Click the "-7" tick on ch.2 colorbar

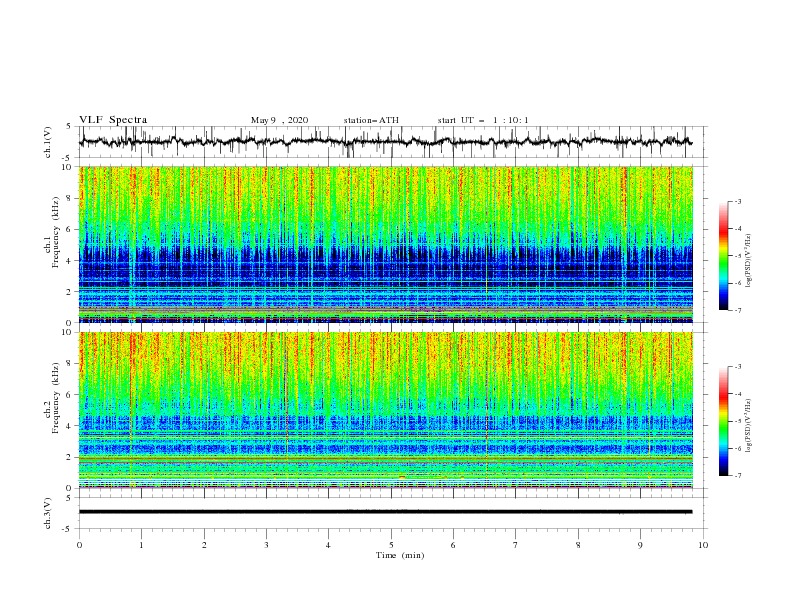(x=738, y=475)
